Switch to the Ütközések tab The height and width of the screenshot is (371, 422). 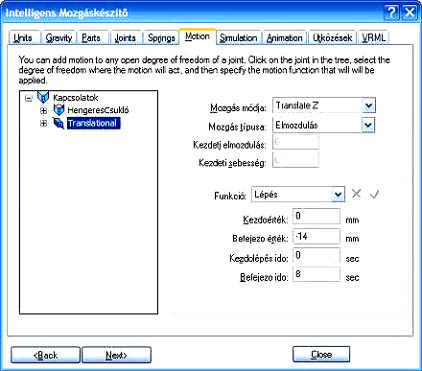pyautogui.click(x=332, y=38)
